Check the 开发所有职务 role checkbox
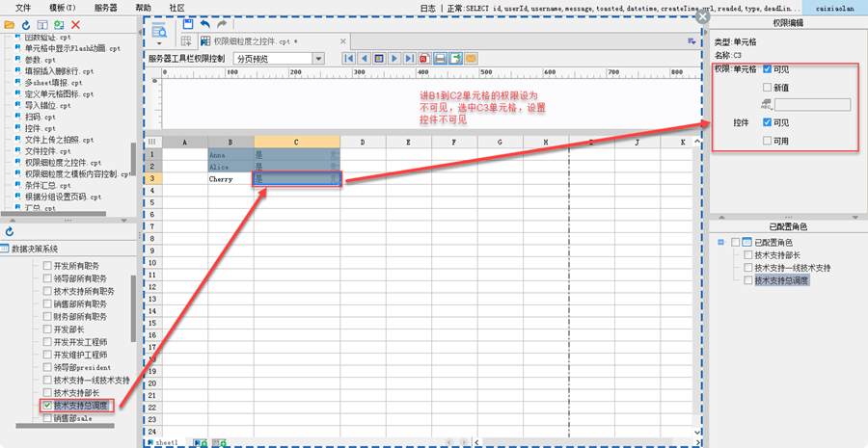Image resolution: width=868 pixels, height=448 pixels. 47,266
